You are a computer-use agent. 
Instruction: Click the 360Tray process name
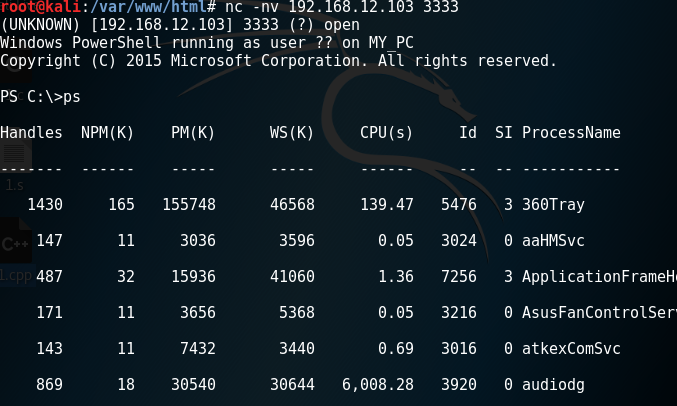pos(553,205)
